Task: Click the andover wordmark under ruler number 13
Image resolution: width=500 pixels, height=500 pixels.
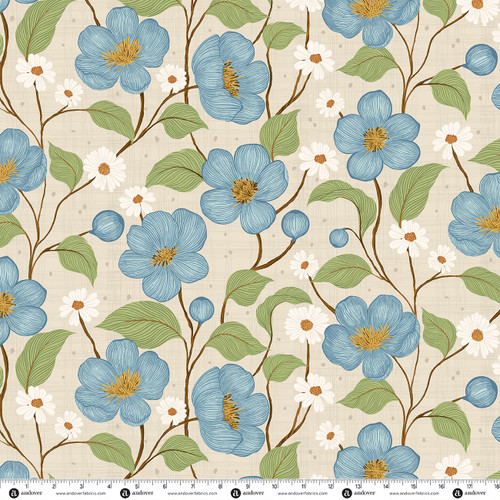Action: tap(365, 493)
